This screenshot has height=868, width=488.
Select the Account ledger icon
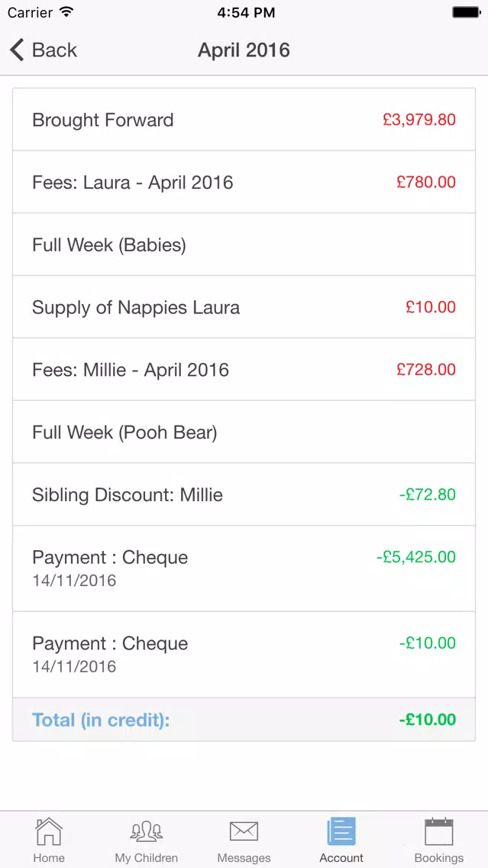341,831
